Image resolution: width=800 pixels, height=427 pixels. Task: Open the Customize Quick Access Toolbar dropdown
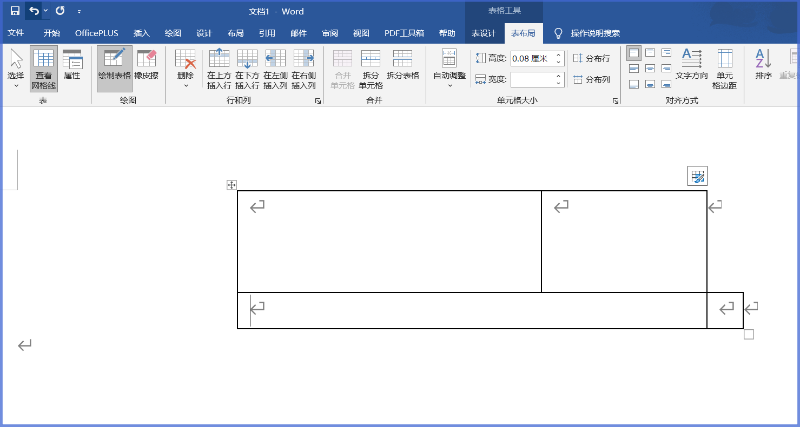(79, 11)
